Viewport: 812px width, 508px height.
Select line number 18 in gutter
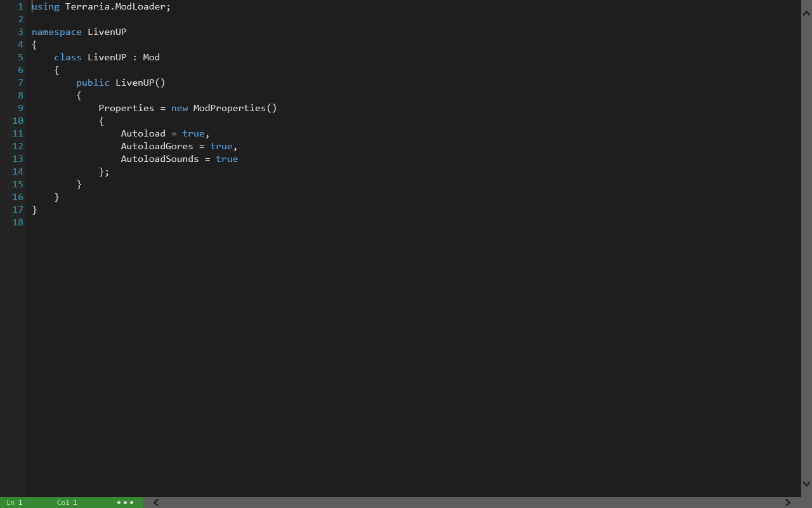point(18,222)
